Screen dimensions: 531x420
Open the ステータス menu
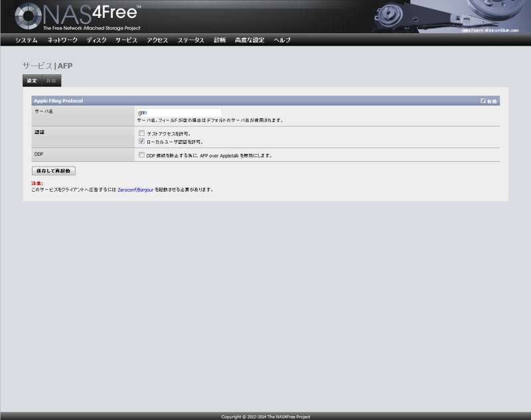[x=191, y=40]
